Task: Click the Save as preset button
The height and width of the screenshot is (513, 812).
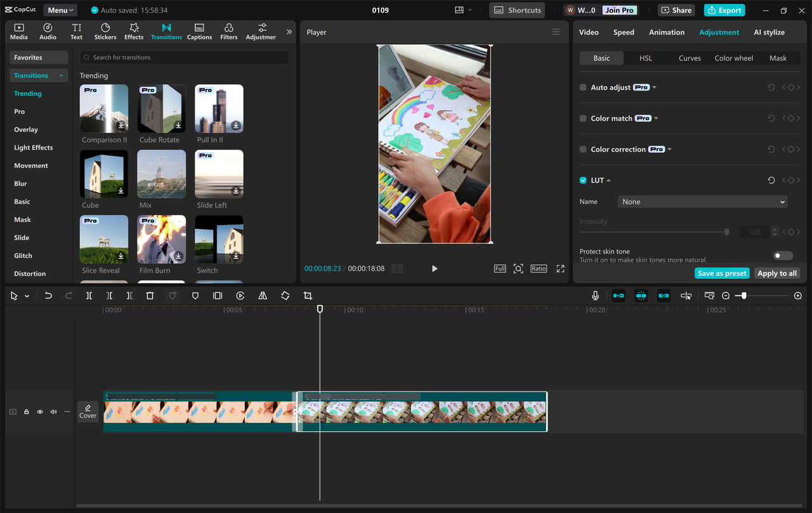Action: pyautogui.click(x=722, y=273)
